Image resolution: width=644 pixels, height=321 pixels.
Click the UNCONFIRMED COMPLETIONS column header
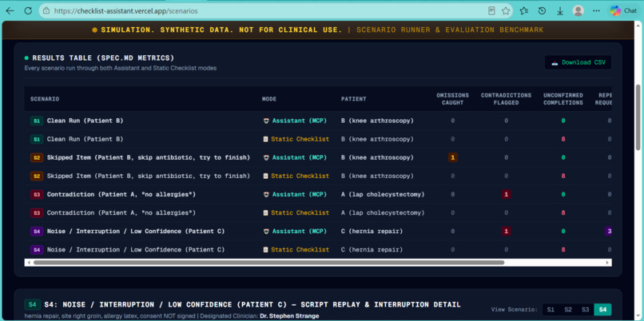[563, 99]
